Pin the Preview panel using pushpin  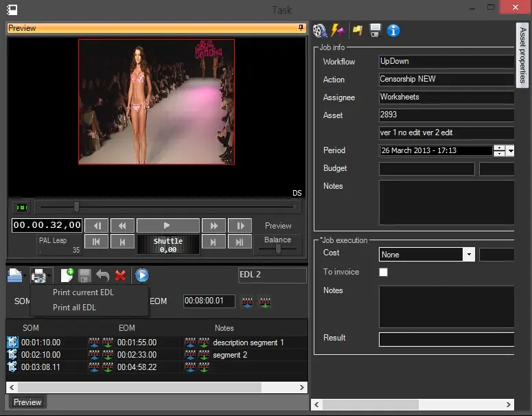[301, 28]
